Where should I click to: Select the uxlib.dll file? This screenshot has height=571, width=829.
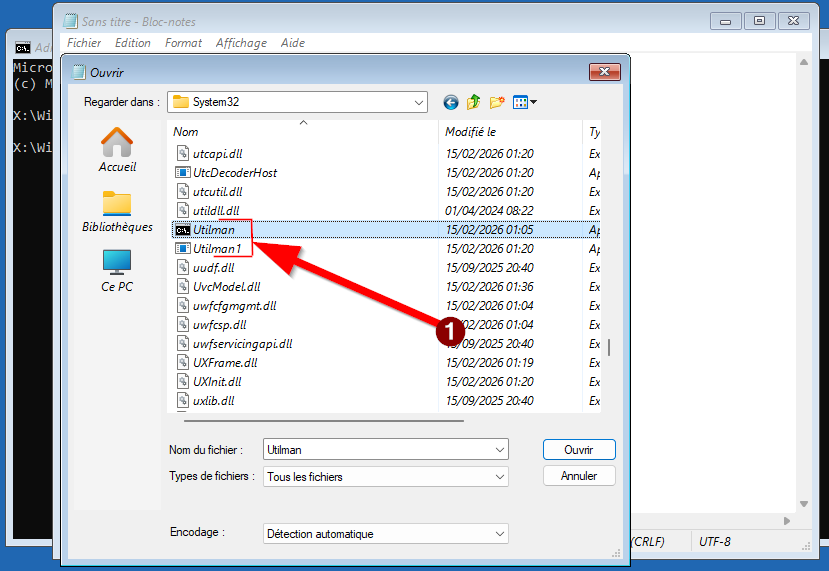[213, 401]
